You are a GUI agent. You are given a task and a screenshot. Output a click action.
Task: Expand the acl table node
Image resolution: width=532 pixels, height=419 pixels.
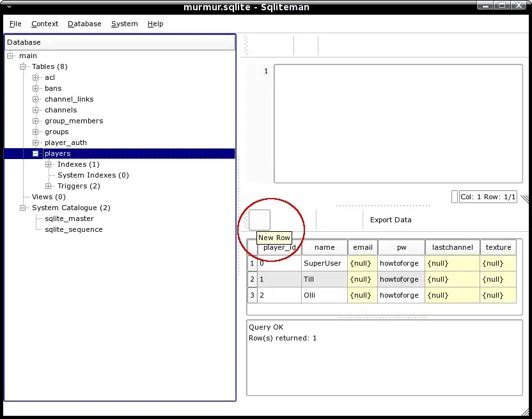[36, 77]
